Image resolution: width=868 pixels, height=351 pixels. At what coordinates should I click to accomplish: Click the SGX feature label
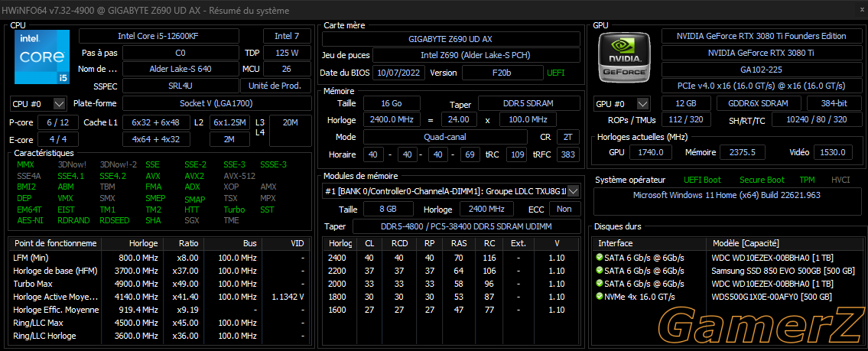point(191,220)
